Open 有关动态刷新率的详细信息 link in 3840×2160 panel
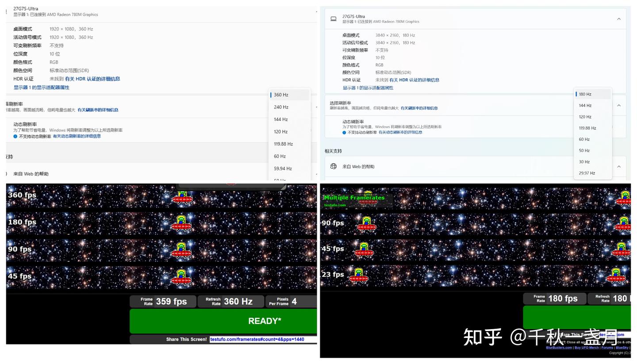This screenshot has height=364, width=637. (400, 133)
